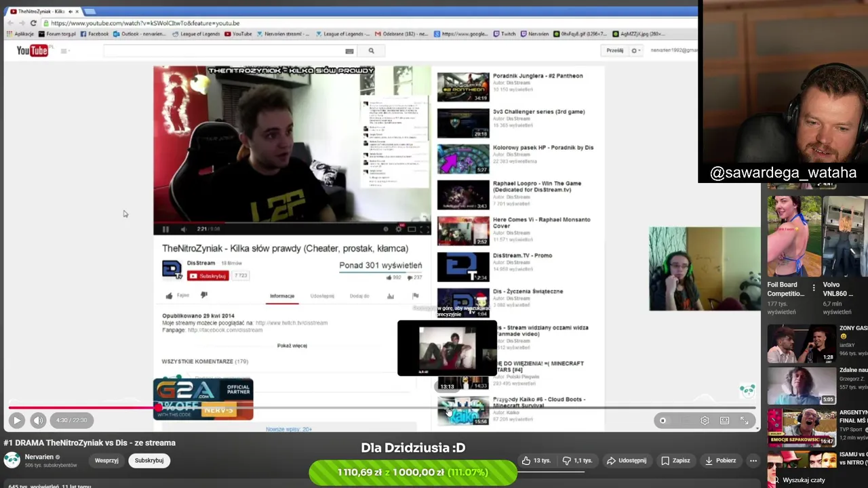Open Foil Board Competition short
The image size is (868, 488).
794,237
